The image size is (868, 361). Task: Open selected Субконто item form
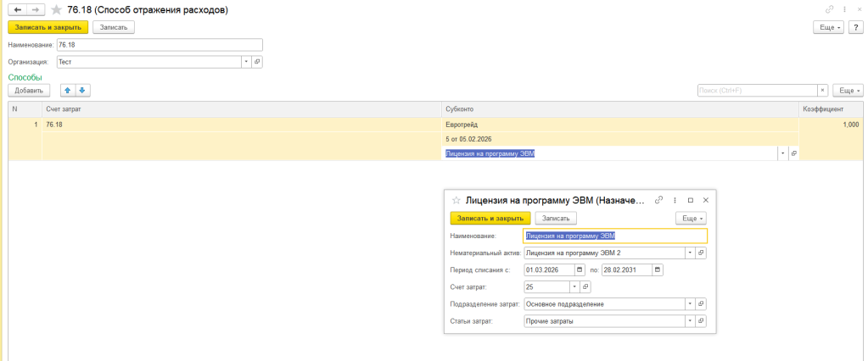[x=793, y=153]
